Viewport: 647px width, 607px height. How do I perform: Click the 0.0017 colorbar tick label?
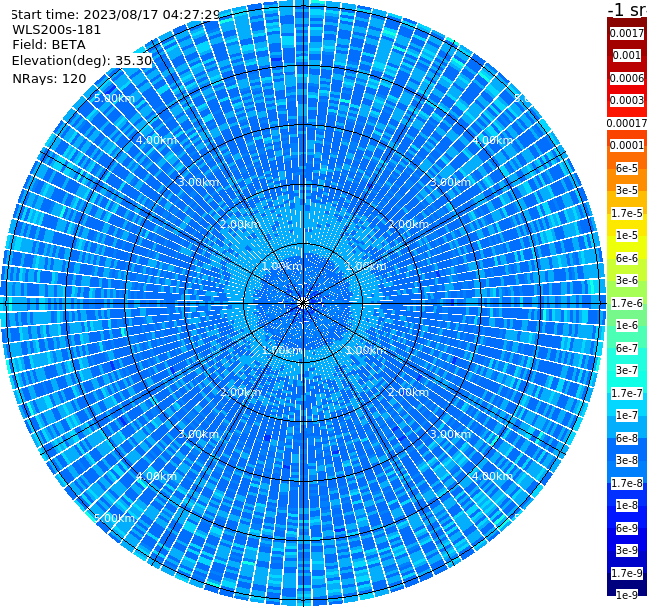(627, 33)
